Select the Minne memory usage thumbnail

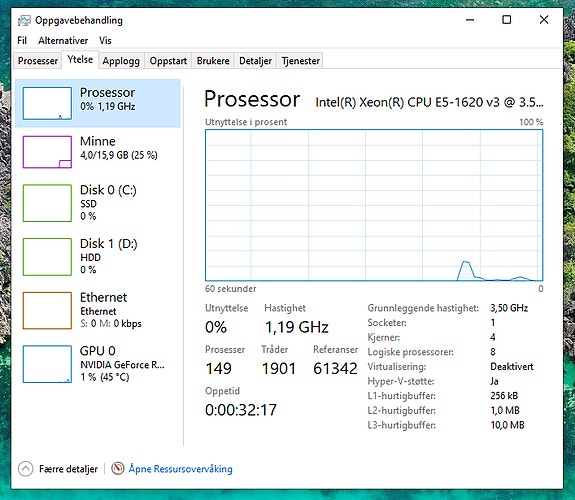pyautogui.click(x=47, y=152)
